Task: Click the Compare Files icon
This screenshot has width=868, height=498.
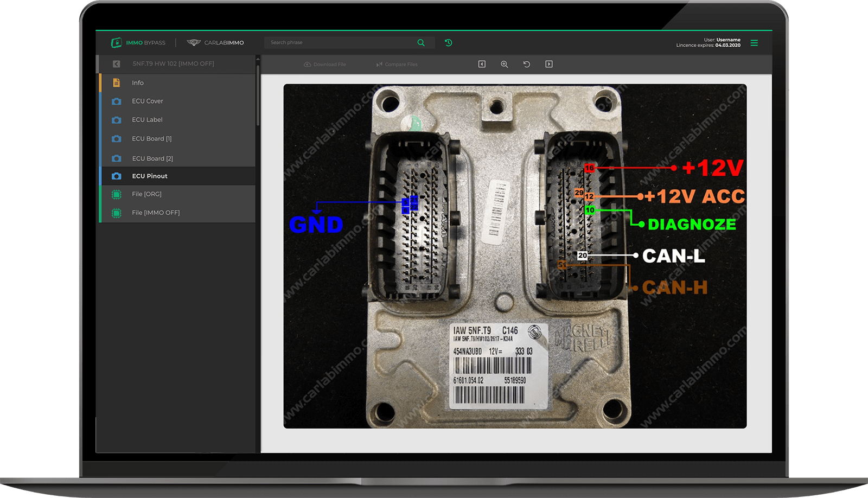Action: [379, 64]
